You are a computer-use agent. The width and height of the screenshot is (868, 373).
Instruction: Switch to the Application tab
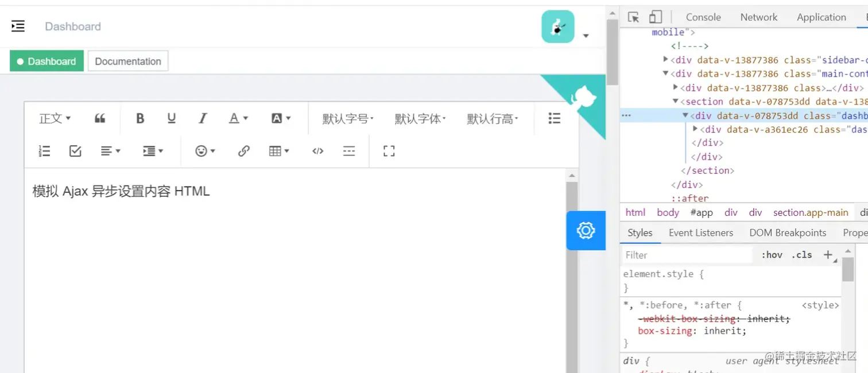click(821, 17)
